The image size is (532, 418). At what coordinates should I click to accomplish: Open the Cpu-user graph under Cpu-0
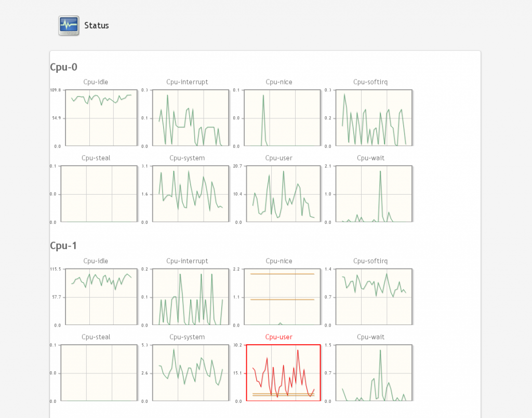[x=283, y=194]
